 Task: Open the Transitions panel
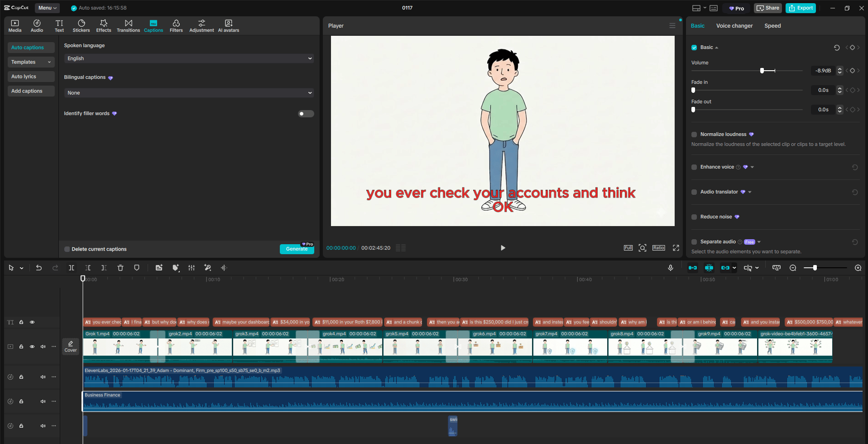coord(128,25)
